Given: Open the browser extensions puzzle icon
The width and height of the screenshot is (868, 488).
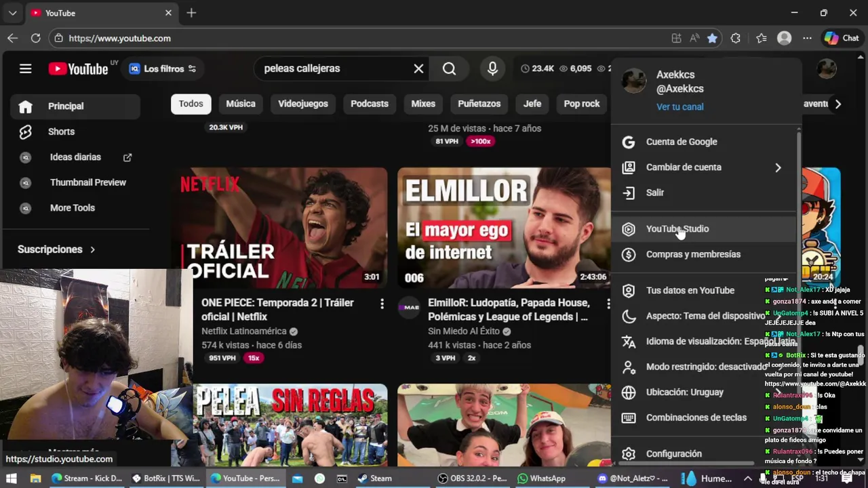Looking at the screenshot, I should [x=735, y=39].
